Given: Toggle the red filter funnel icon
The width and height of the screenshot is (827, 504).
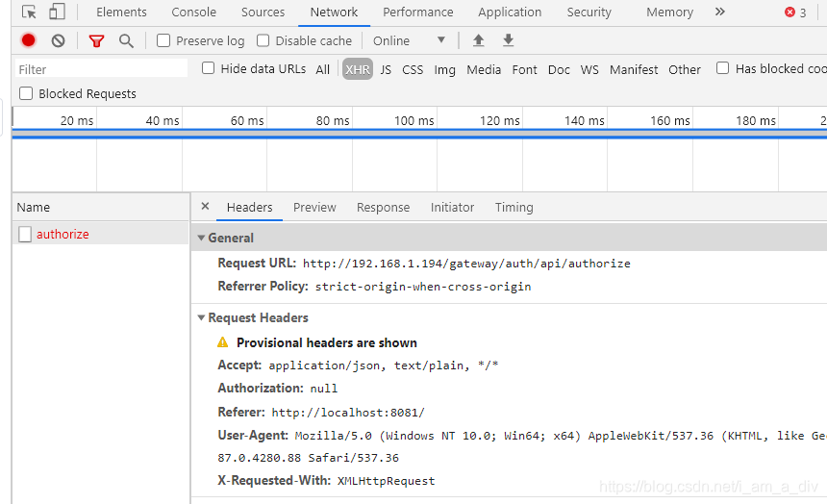Looking at the screenshot, I should (x=96, y=40).
